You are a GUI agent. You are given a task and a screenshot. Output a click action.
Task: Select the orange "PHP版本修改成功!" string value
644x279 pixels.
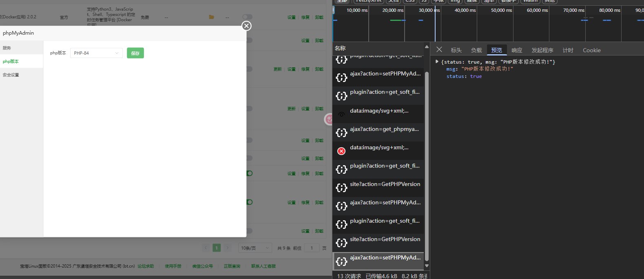click(487, 69)
